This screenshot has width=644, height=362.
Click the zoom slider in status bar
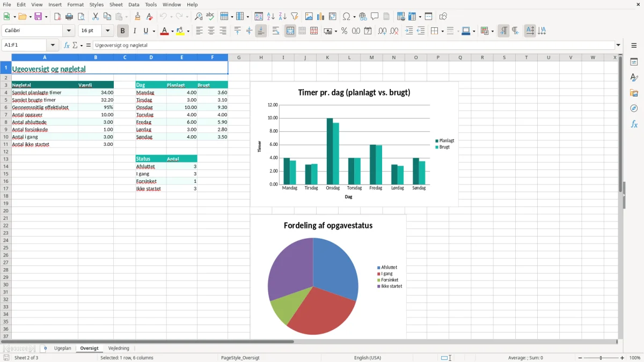pyautogui.click(x=601, y=358)
